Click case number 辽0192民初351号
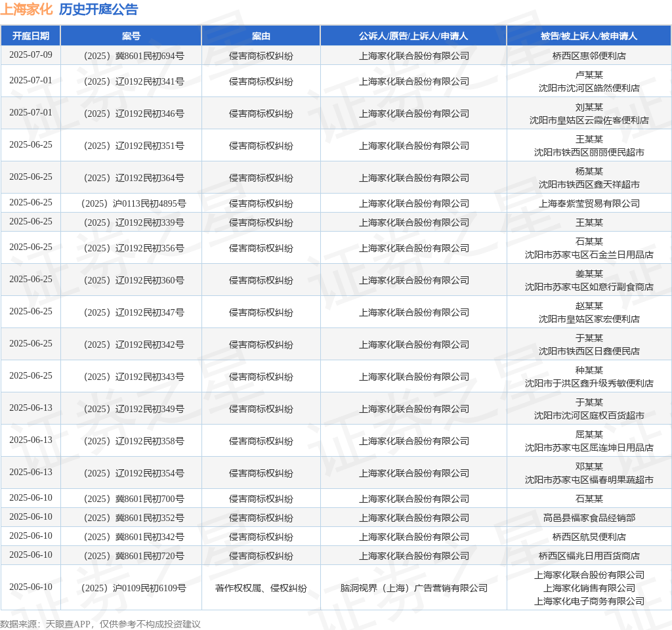The height and width of the screenshot is (630, 672). pos(134,146)
